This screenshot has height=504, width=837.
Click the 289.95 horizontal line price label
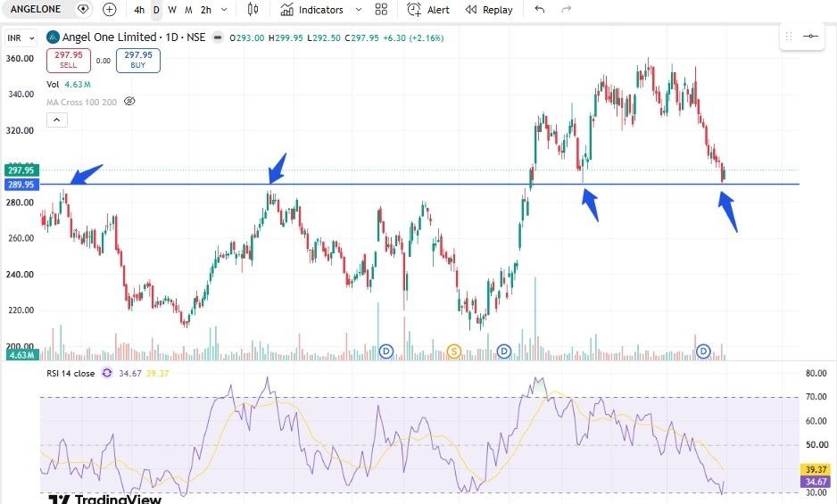[x=21, y=185]
